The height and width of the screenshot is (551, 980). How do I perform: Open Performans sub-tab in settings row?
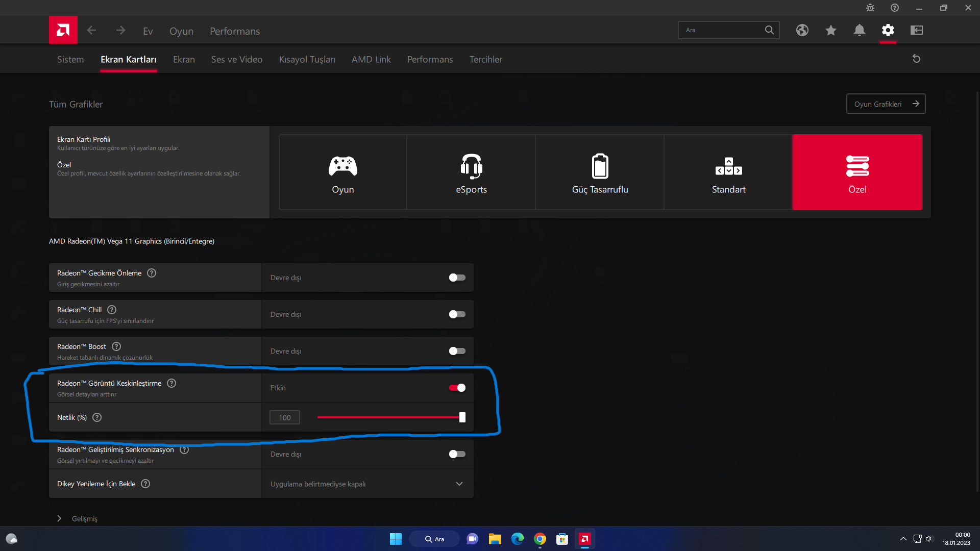click(x=430, y=59)
